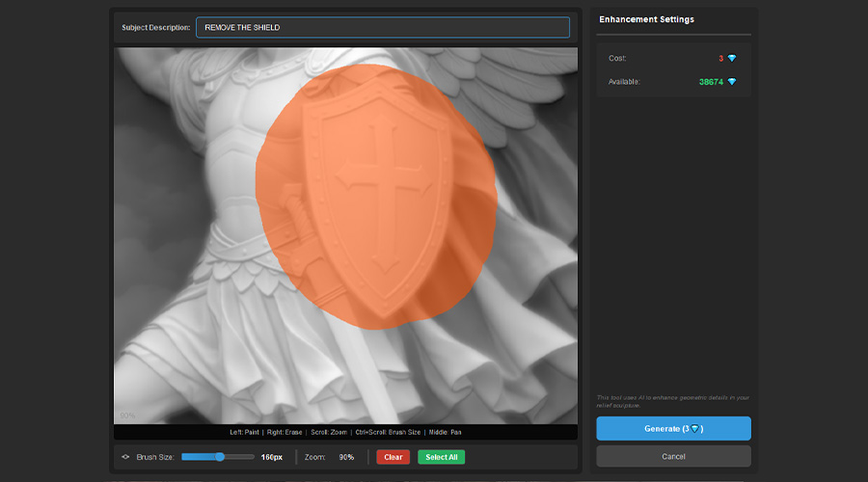
Task: Click the diamond icon inside Generate button
Action: 692,429
